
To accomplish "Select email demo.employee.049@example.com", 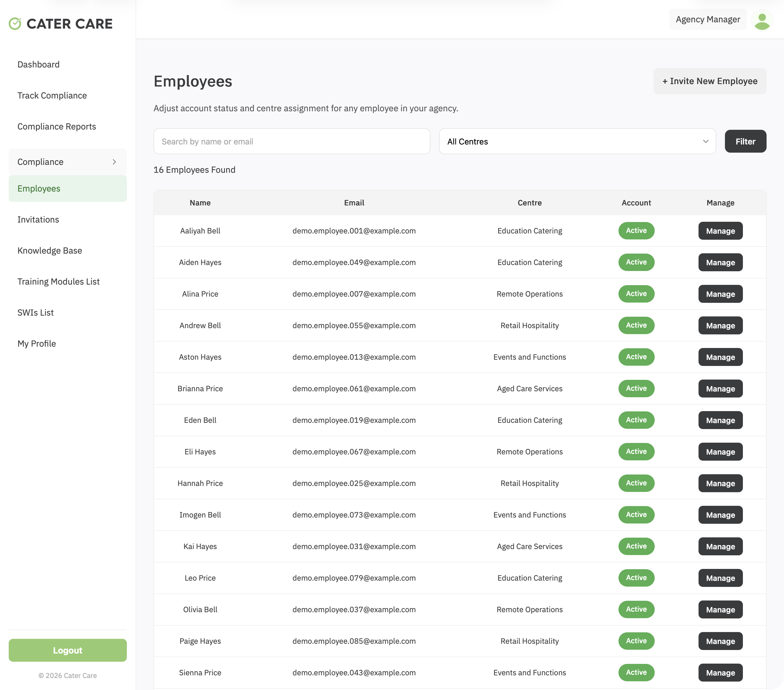I will [x=354, y=263].
